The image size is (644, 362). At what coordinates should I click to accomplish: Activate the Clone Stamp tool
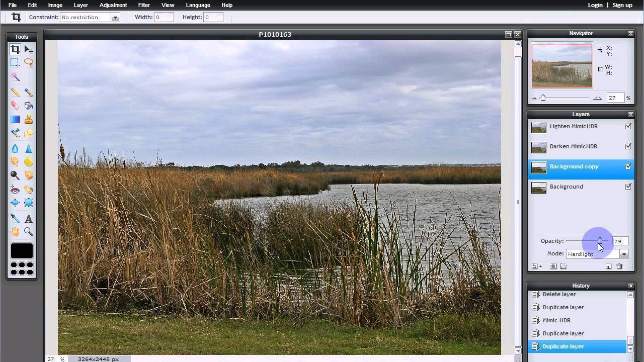pyautogui.click(x=29, y=120)
